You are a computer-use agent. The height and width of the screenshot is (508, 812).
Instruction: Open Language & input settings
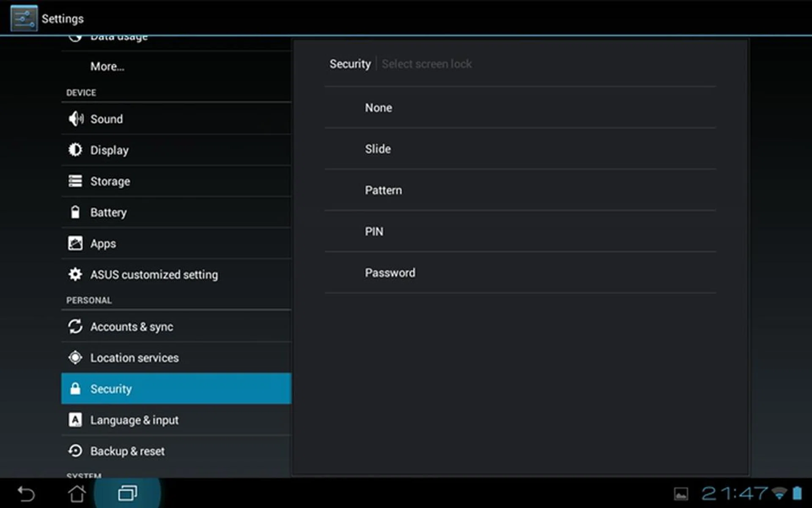(134, 420)
